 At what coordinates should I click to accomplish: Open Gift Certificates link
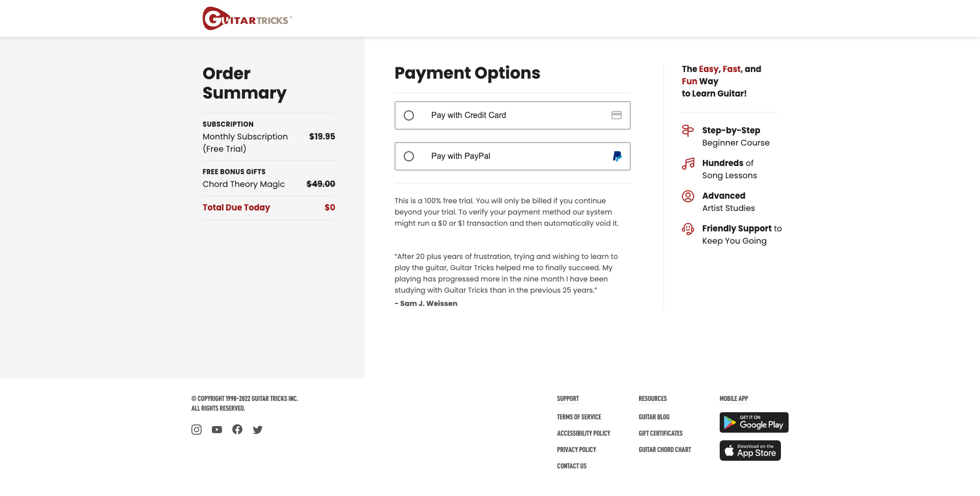pos(660,434)
